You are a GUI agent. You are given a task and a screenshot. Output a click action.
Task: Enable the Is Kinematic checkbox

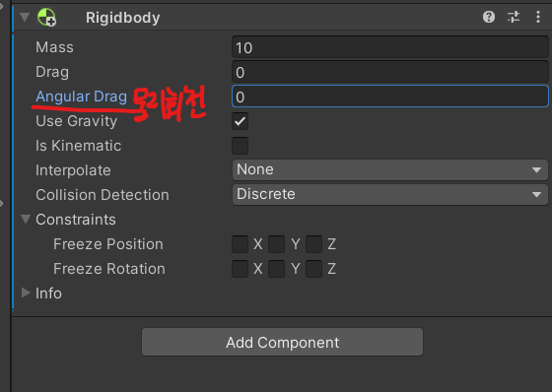(x=241, y=146)
